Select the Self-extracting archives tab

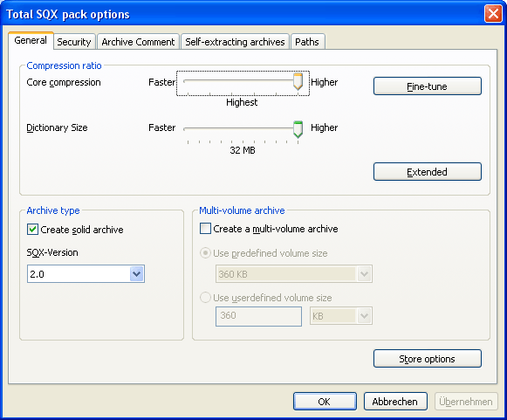tap(235, 42)
